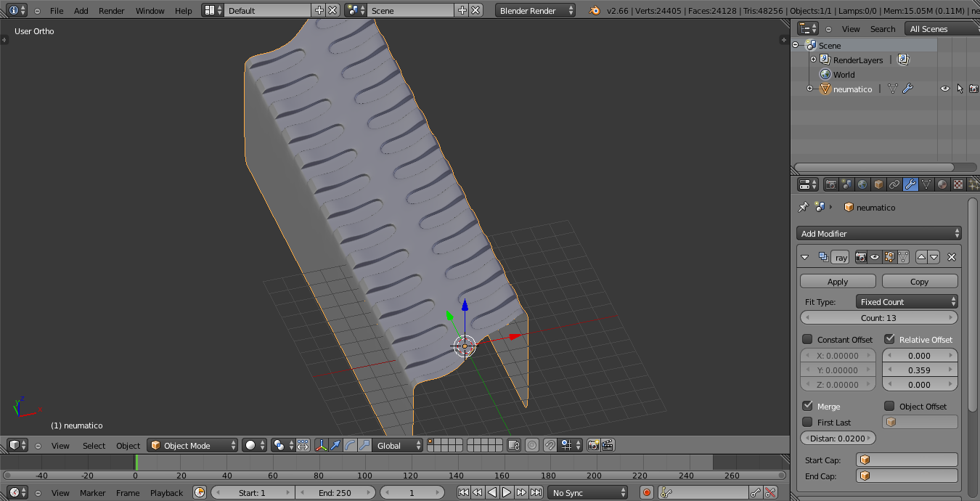980x501 pixels.
Task: Collapse the array modifier panel triangle
Action: tap(804, 257)
